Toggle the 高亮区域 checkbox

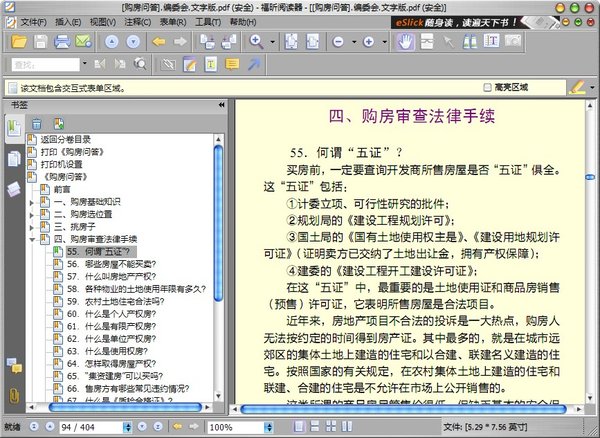click(x=487, y=88)
